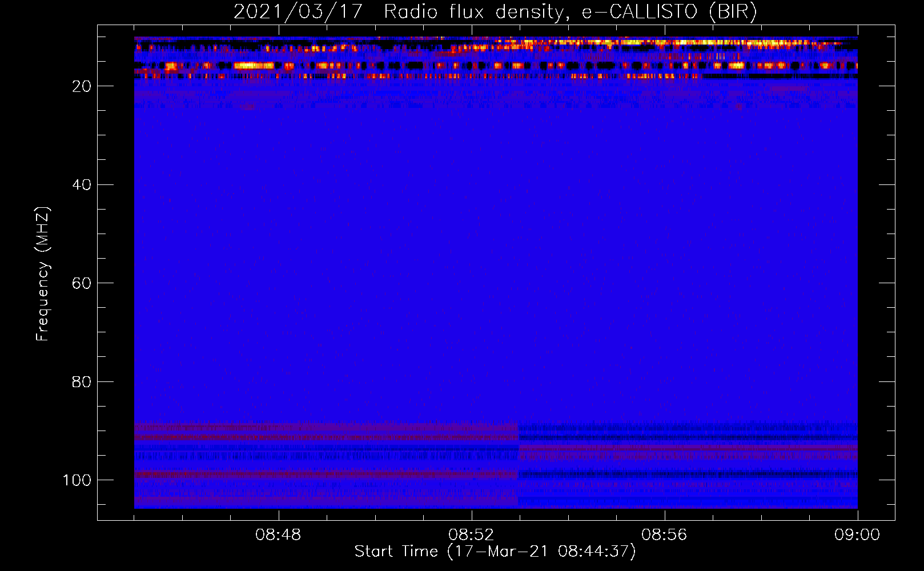Click the 08:52 time tick label
The image size is (924, 571).
coord(471,535)
